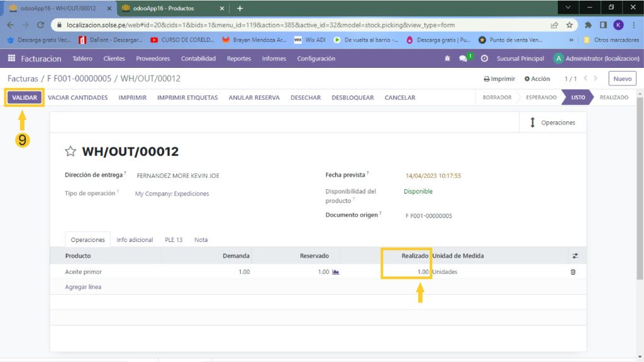The image size is (644, 362).
Task: Open the conversations chat icon
Action: 464,58
